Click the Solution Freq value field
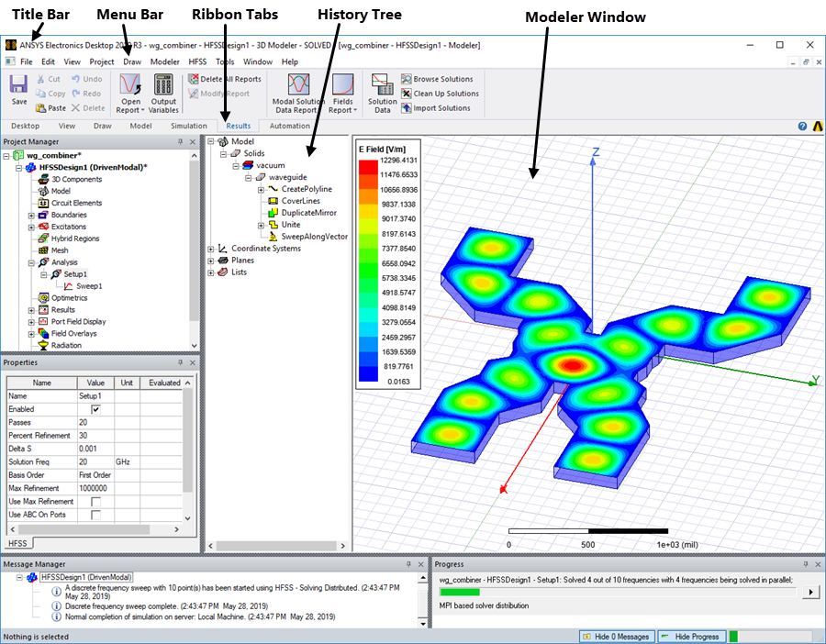This screenshot has width=826, height=644. pos(96,462)
